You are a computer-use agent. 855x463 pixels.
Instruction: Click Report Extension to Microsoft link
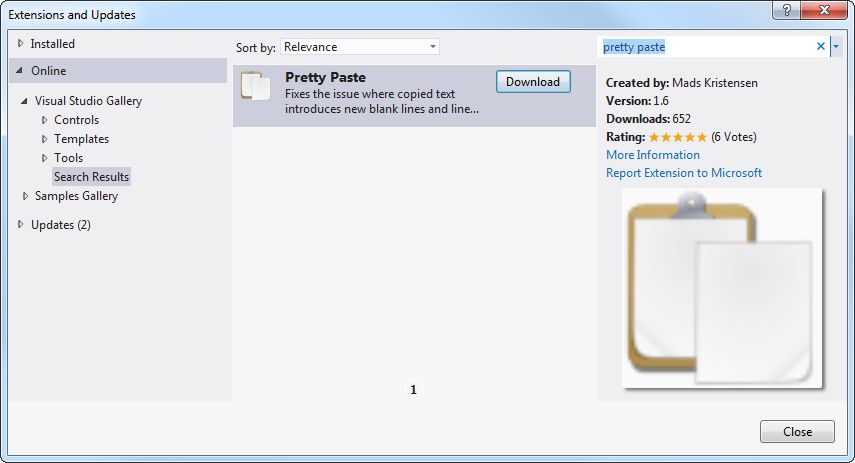pos(683,173)
